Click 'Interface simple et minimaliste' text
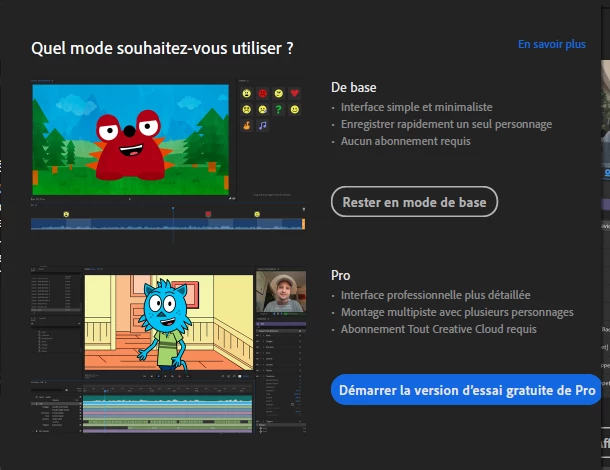 tap(417, 107)
